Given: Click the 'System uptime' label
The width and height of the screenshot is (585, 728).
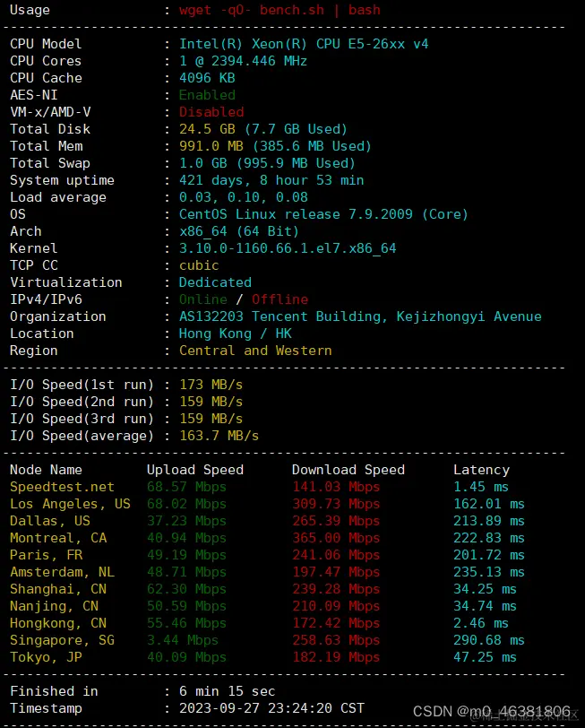Looking at the screenshot, I should 62,180.
